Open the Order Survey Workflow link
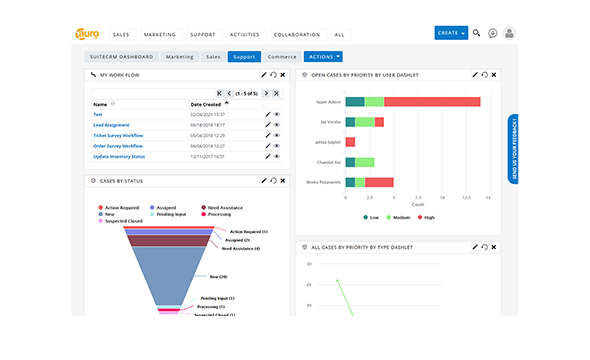 coord(118,146)
